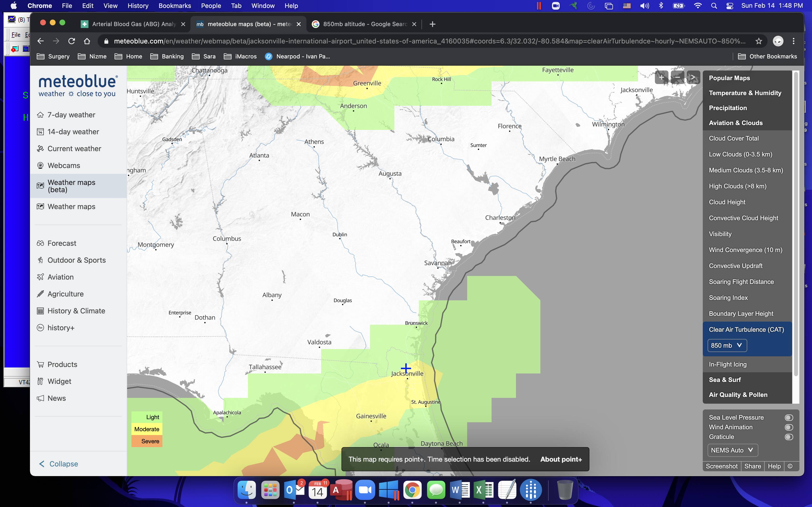Open the 850 mb level dropdown
The image size is (812, 507).
(727, 345)
